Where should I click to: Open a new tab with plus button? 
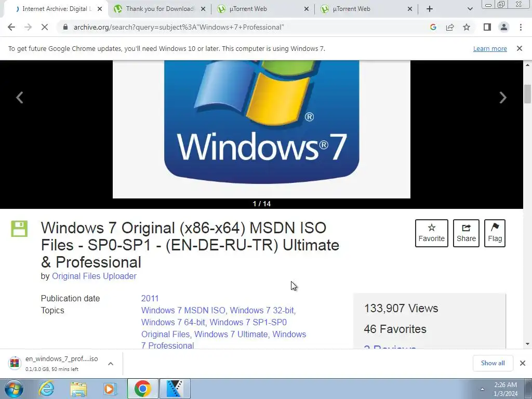point(430,9)
